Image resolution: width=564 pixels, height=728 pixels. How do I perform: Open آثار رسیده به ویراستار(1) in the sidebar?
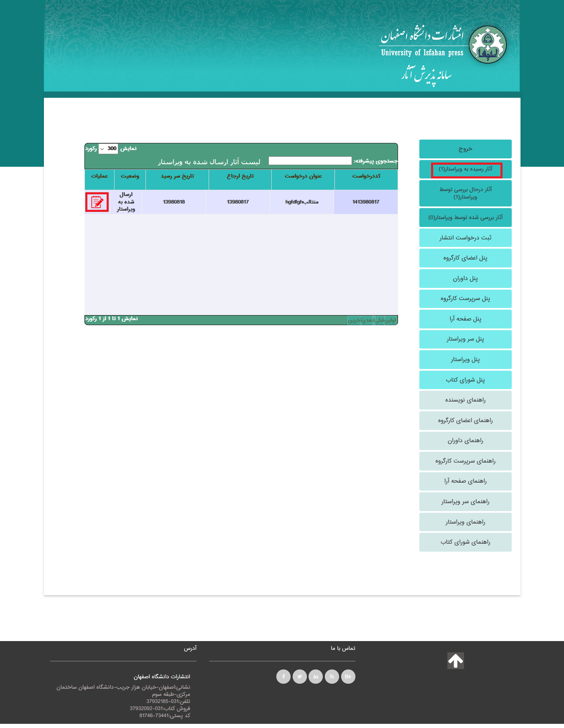coord(465,169)
